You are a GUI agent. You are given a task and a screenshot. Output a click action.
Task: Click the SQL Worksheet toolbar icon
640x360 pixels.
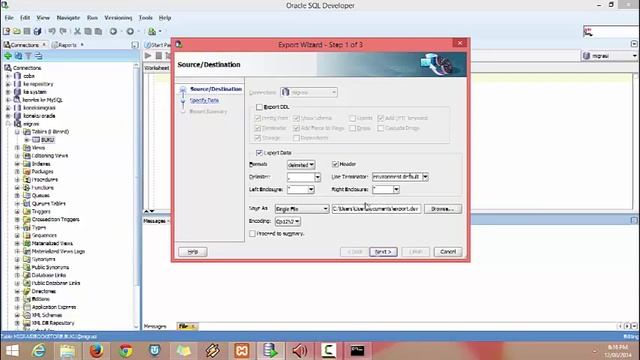[x=152, y=31]
